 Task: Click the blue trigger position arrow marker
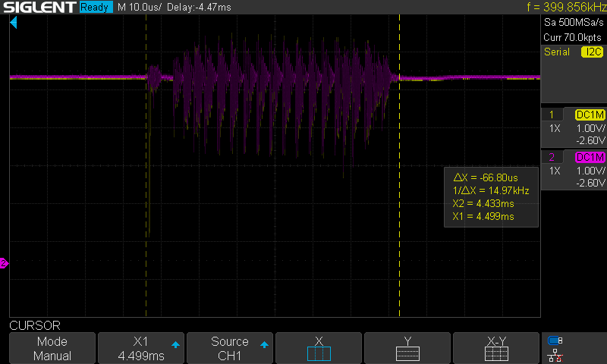click(14, 23)
